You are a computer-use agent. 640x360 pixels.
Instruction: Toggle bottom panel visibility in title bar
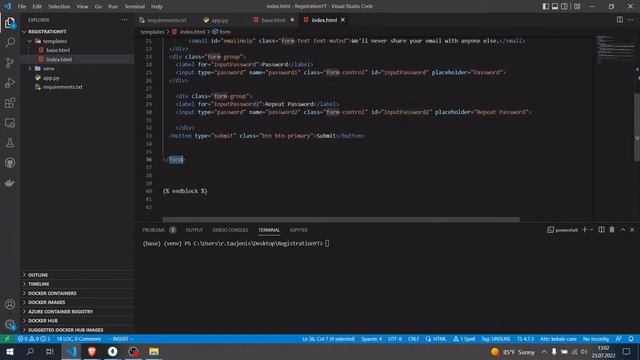coord(555,6)
